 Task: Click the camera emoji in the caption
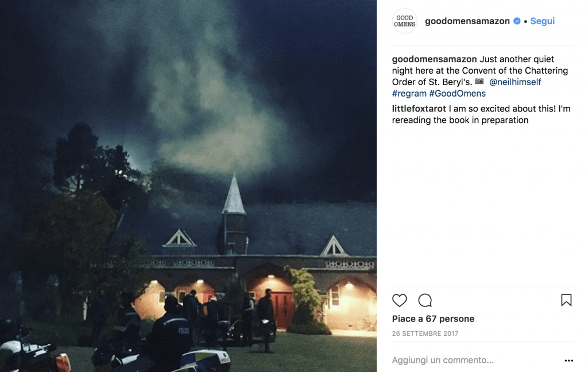pos(479,82)
